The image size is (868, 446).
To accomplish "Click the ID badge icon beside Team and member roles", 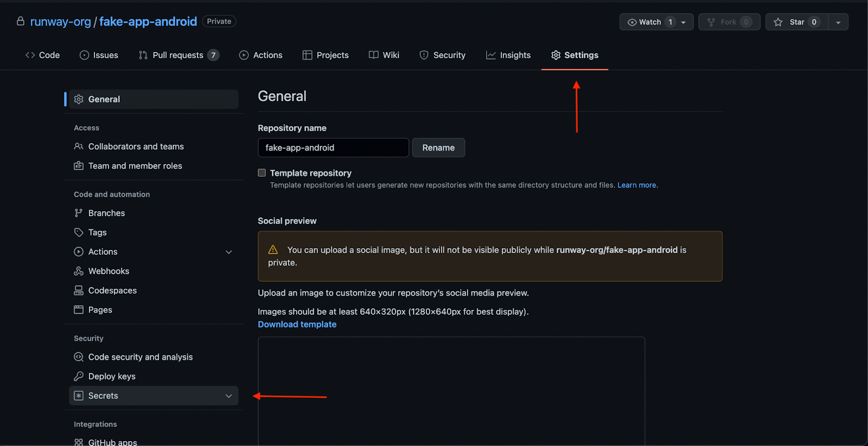I will click(x=79, y=166).
